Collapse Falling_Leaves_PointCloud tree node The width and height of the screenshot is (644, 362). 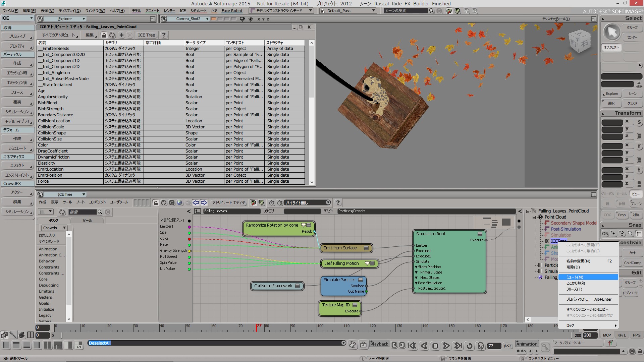point(528,211)
